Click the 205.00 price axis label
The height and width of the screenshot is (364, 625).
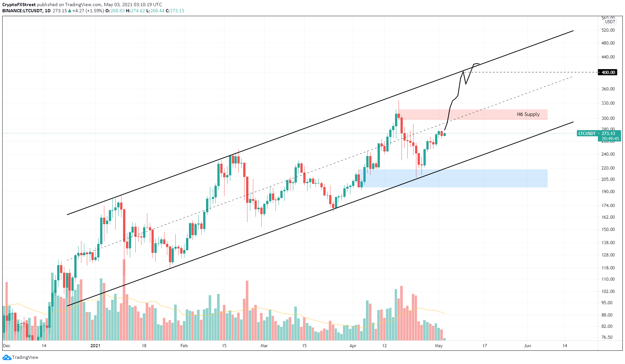tap(608, 179)
